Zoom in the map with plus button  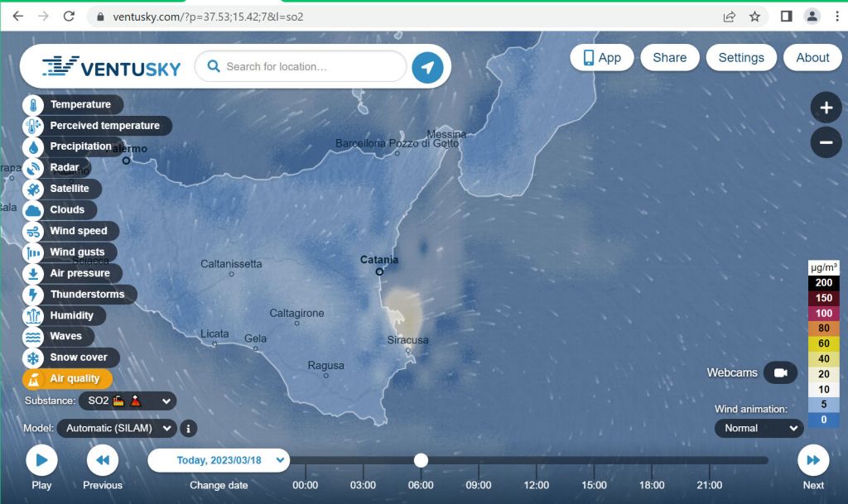pyautogui.click(x=826, y=108)
